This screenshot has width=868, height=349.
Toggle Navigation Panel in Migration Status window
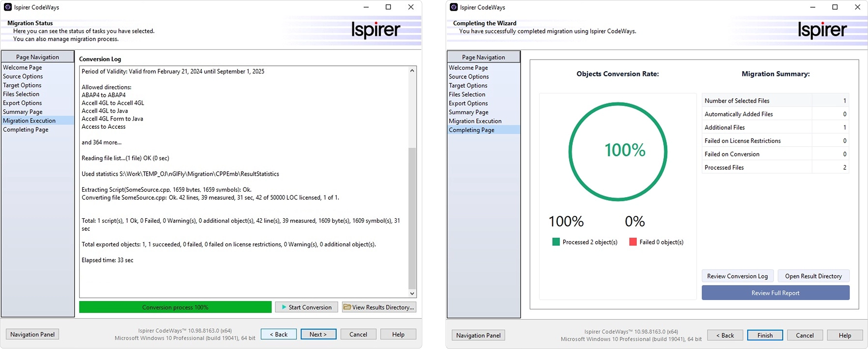click(32, 334)
